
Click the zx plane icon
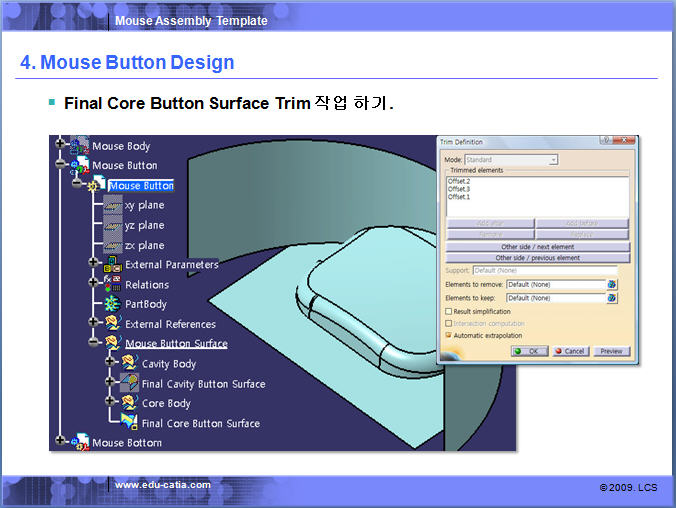tap(112, 245)
